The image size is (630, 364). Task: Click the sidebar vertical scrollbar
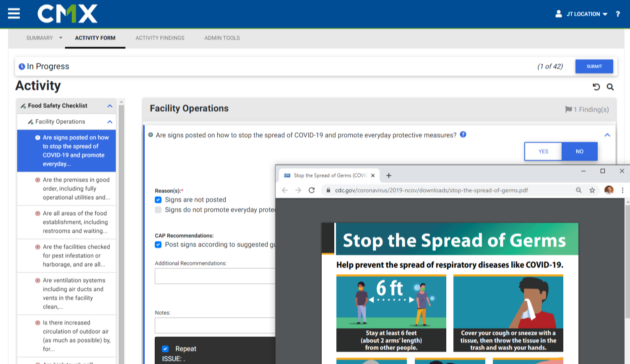pos(121,235)
